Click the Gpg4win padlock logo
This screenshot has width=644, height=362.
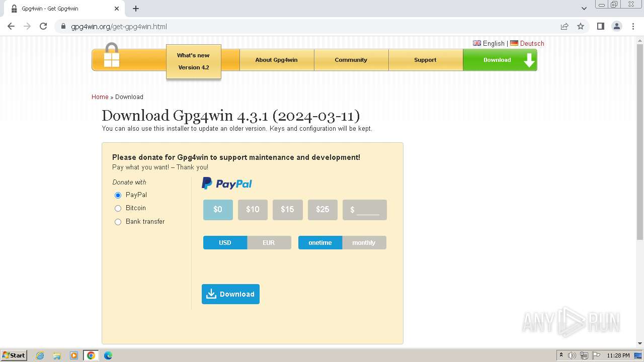tap(112, 55)
